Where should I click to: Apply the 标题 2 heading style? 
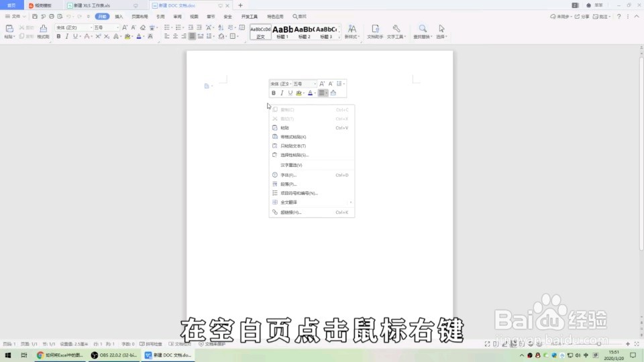(x=305, y=32)
